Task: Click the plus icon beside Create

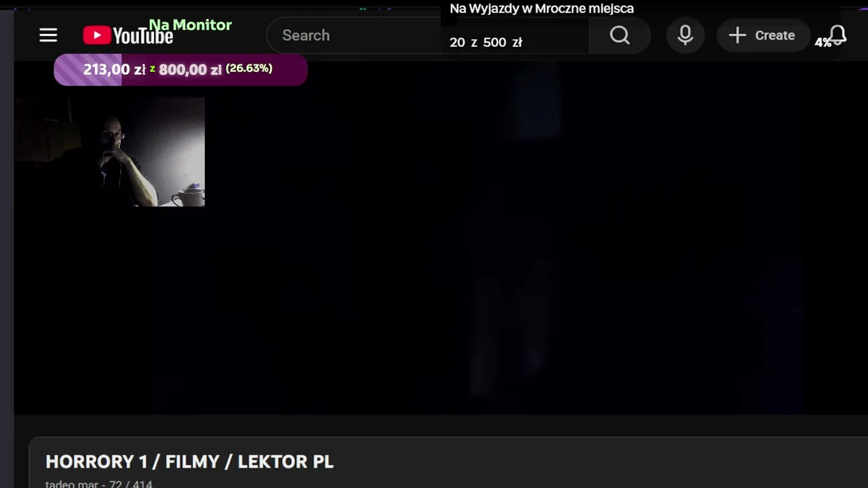Action: pos(737,35)
